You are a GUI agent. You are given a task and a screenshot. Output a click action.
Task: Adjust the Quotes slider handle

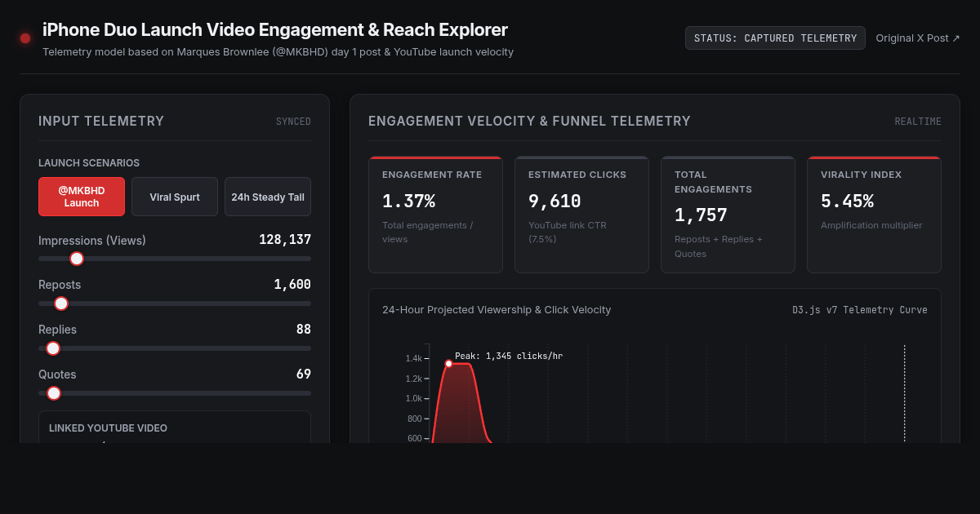54,393
